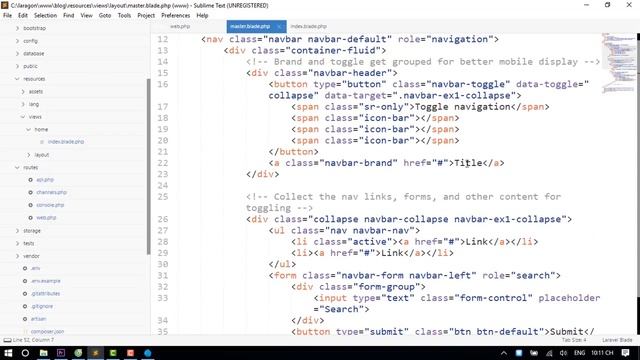This screenshot has height=360, width=640.
Task: Click the file icon beside web.php
Action: coord(31,218)
